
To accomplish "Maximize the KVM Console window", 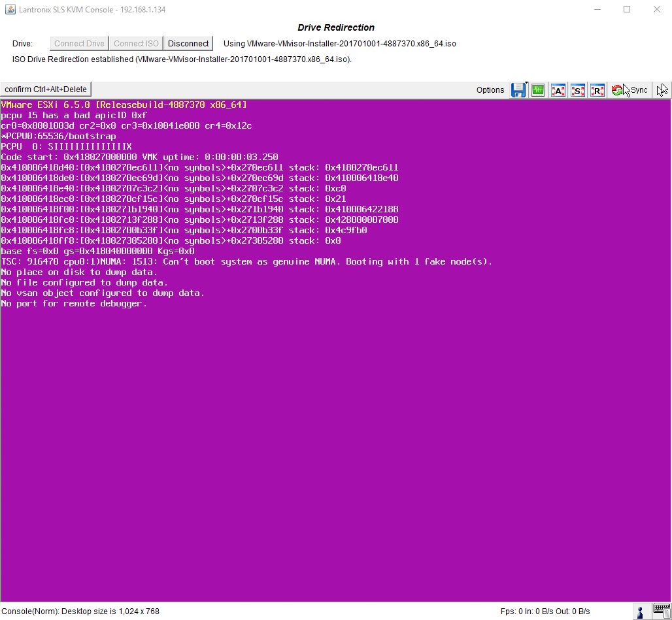I will (627, 9).
